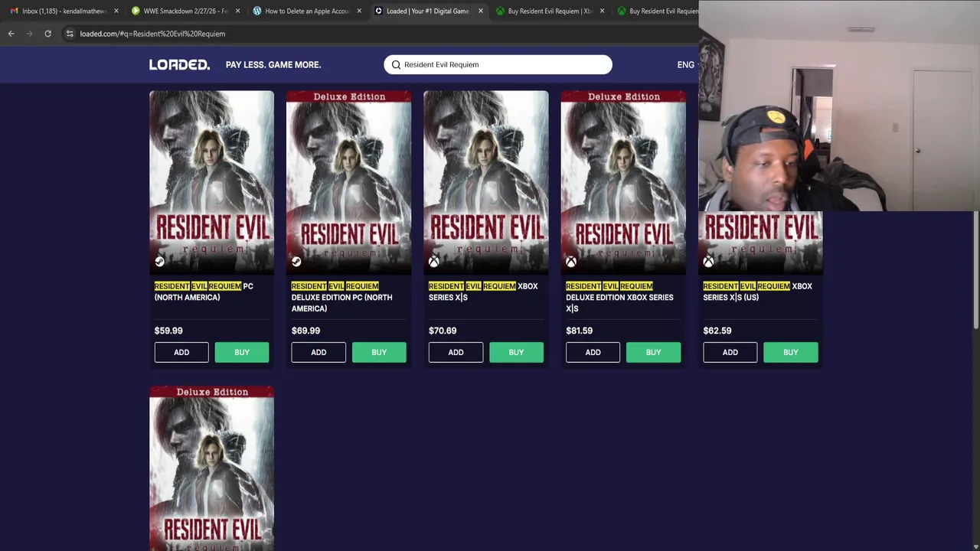
Task: Add the $59.99 PC version to cart
Action: coord(181,352)
